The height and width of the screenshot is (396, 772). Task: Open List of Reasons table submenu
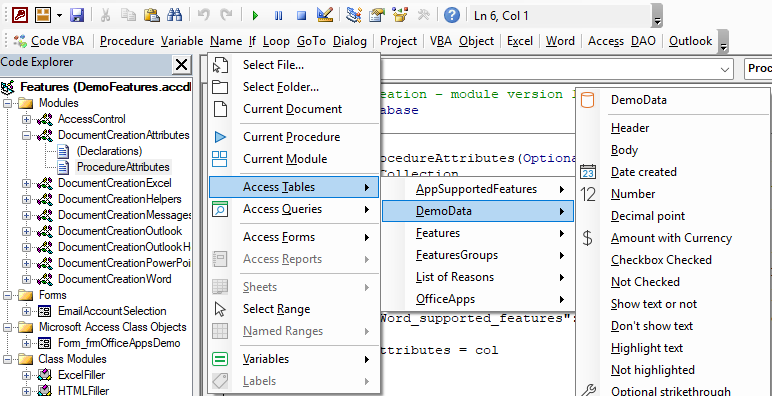click(x=478, y=277)
